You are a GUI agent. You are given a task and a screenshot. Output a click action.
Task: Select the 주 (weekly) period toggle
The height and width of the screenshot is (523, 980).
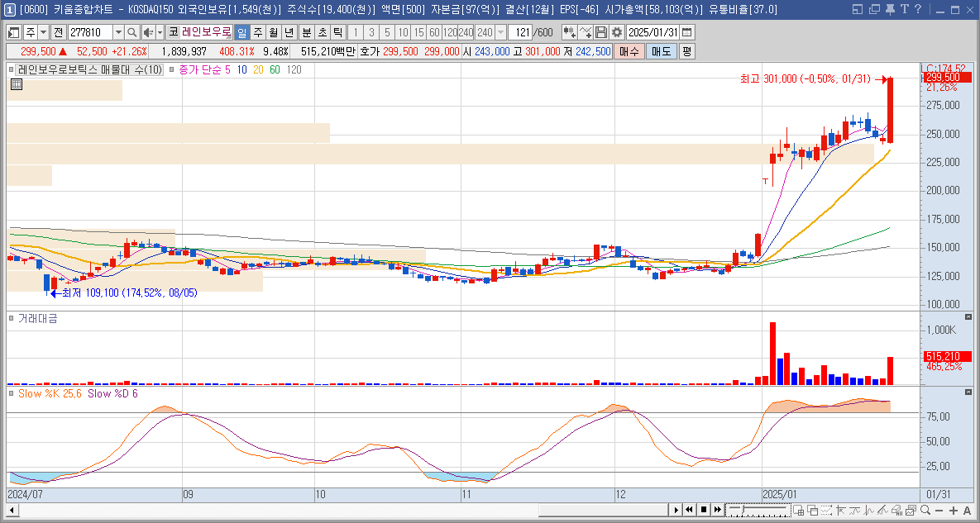(x=257, y=32)
